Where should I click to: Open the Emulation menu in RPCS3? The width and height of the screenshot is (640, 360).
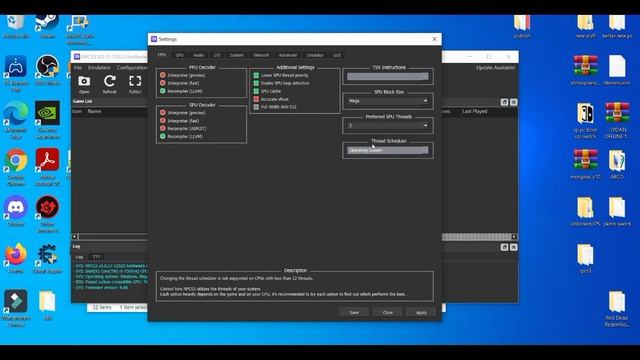pos(99,68)
